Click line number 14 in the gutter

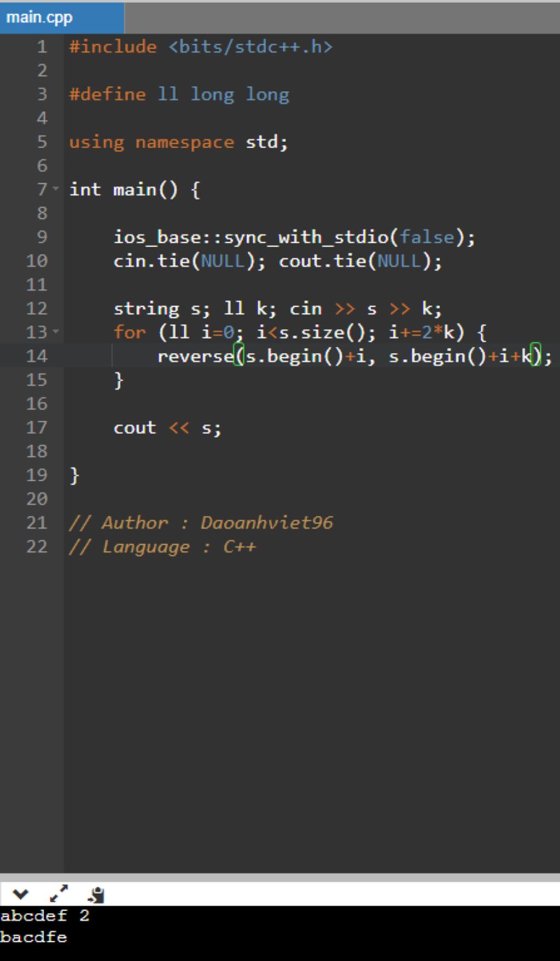[37, 356]
